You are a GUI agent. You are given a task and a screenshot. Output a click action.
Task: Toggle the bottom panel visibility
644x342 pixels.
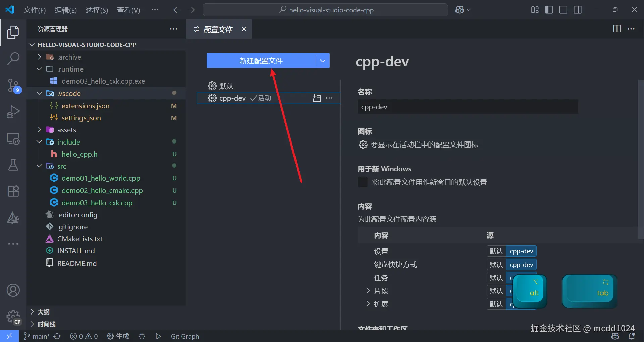[x=563, y=10]
